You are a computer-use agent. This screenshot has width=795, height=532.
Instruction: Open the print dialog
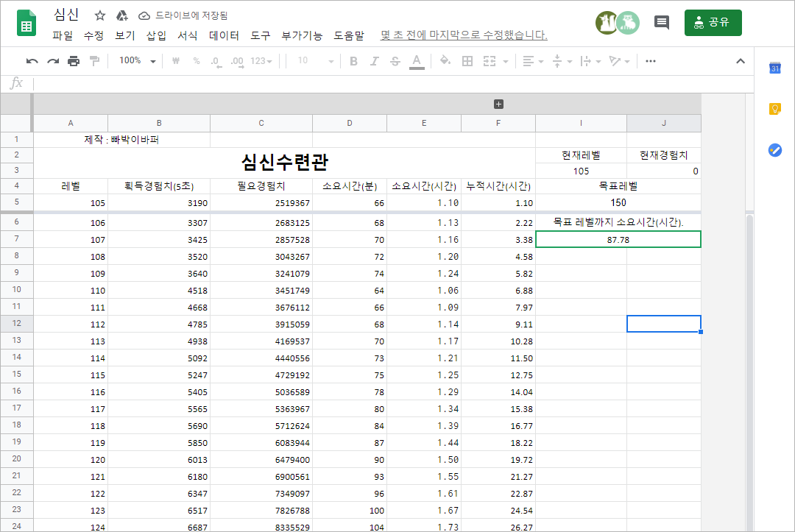coord(74,61)
